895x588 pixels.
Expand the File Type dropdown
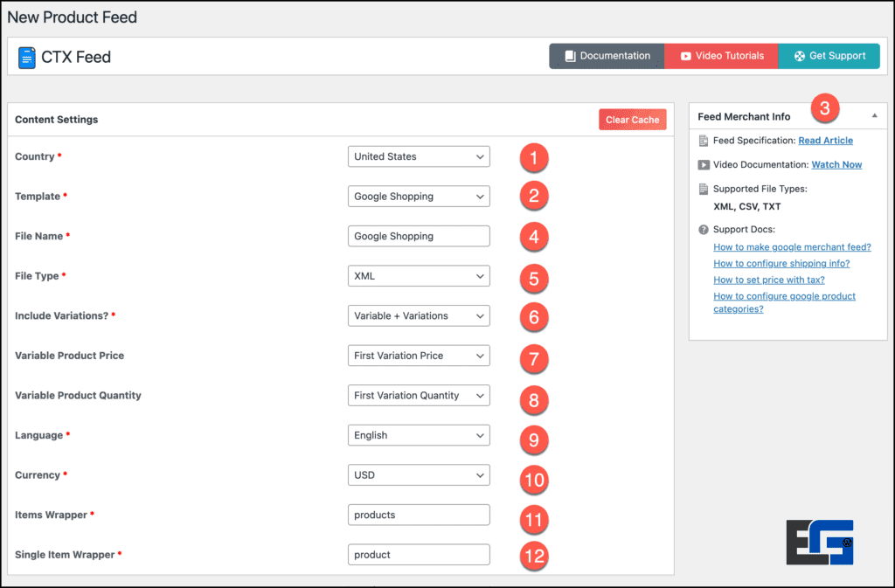pos(419,276)
